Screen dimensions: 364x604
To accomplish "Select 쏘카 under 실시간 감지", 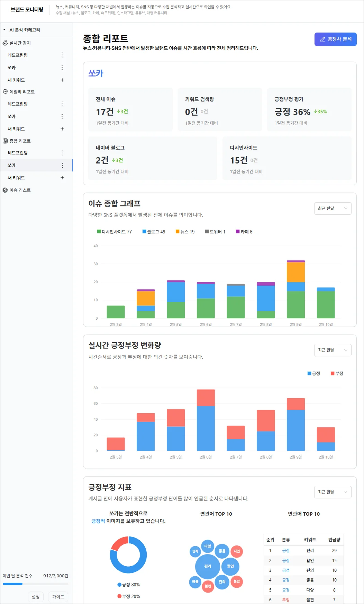I will click(12, 68).
